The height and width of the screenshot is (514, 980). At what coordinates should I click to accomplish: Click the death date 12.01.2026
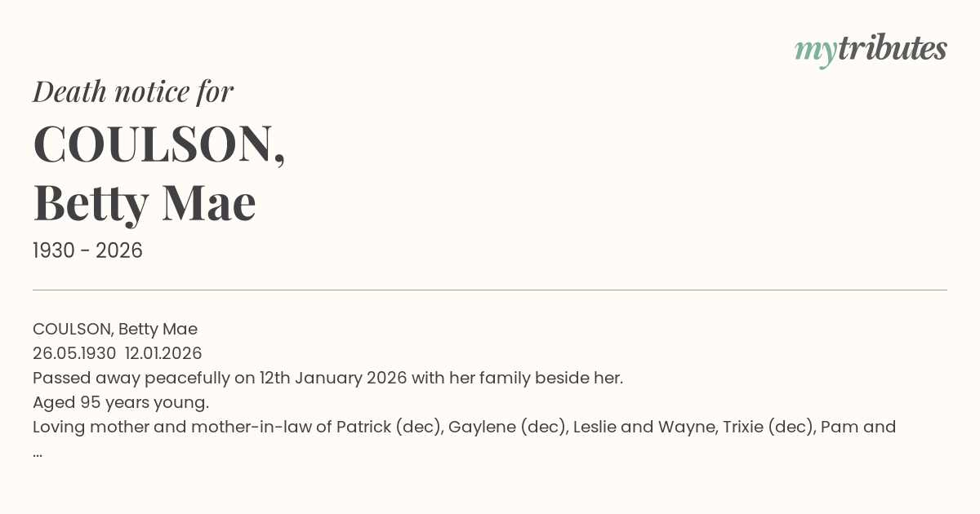point(163,353)
